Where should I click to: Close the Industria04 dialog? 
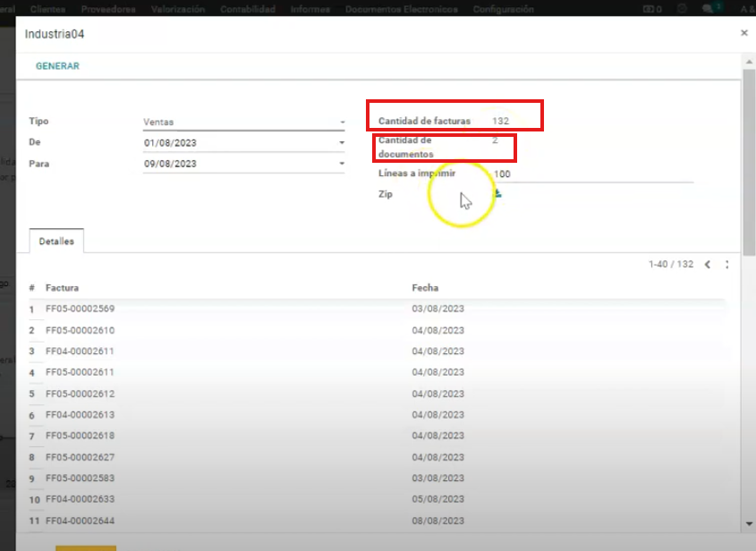pyautogui.click(x=743, y=33)
